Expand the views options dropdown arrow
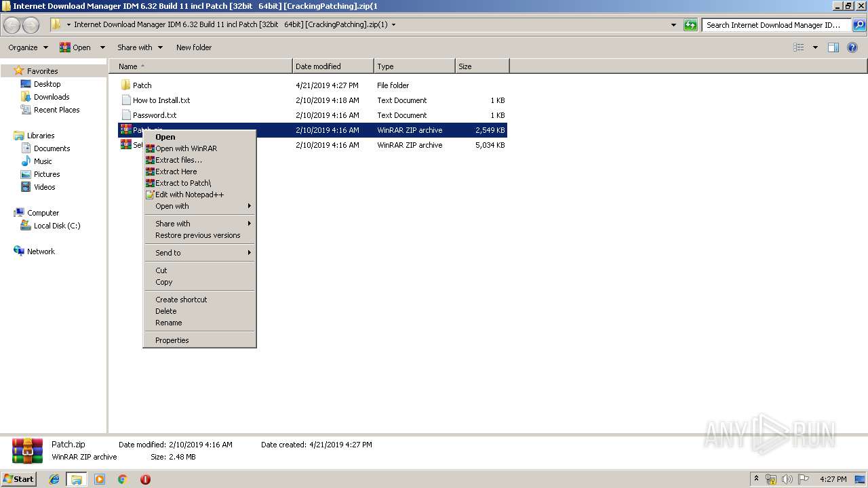This screenshot has height=488, width=868. [x=815, y=47]
